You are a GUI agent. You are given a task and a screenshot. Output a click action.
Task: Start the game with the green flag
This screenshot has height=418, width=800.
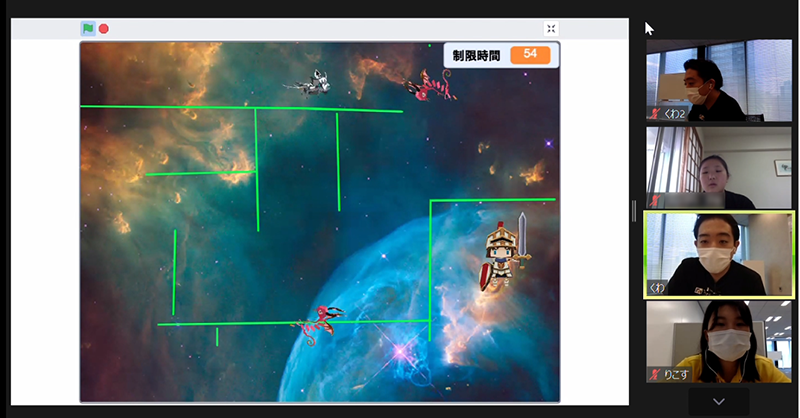pyautogui.click(x=88, y=29)
